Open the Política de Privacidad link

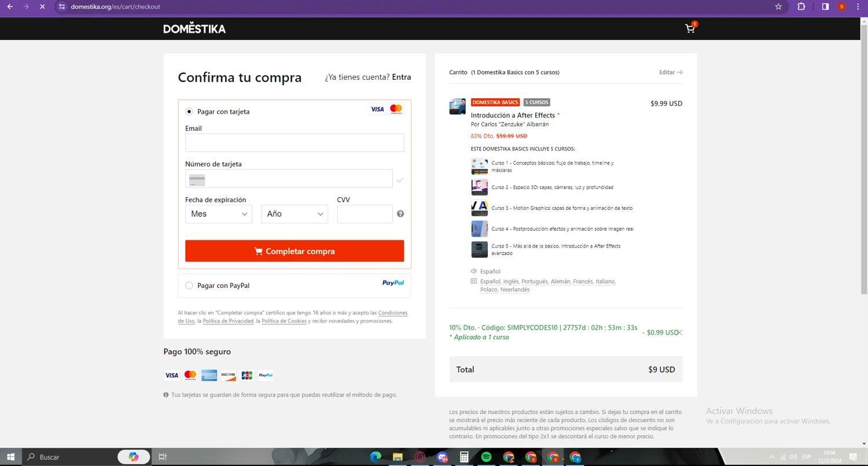tap(228, 321)
